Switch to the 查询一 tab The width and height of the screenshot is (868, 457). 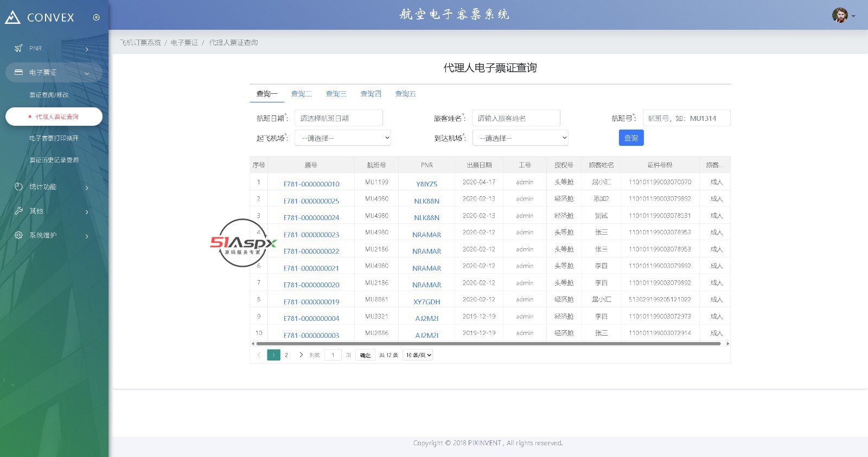pos(267,94)
